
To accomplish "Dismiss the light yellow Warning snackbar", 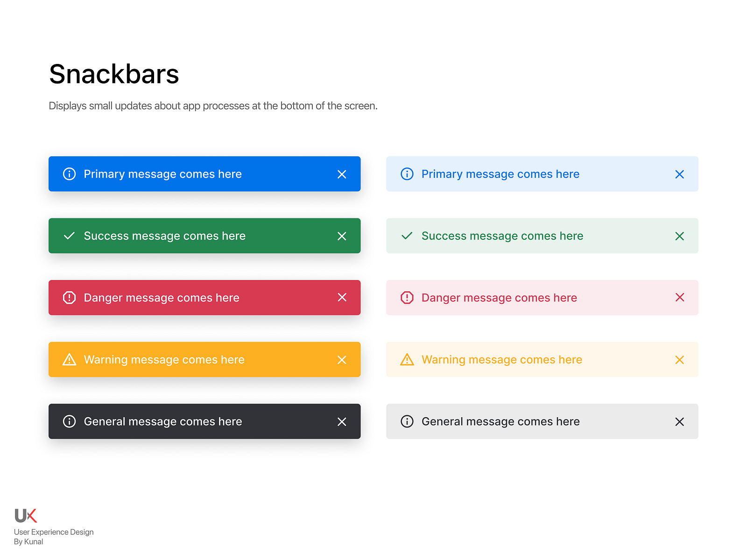I will pyautogui.click(x=679, y=359).
